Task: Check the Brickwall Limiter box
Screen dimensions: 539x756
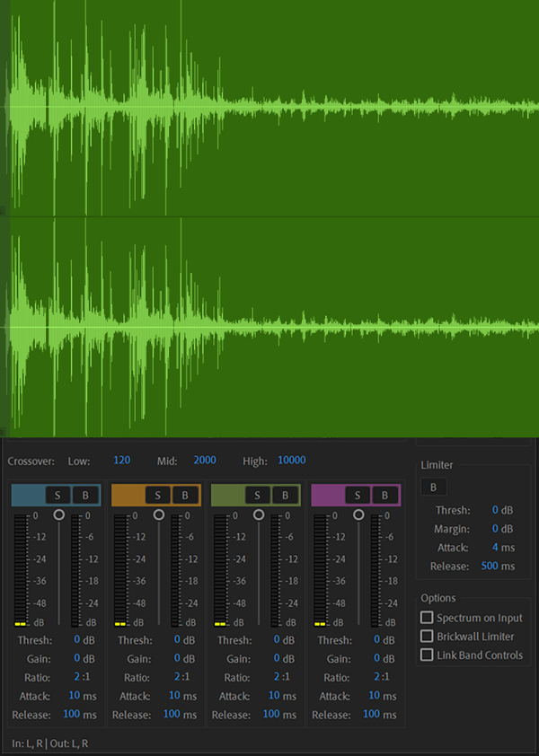Action: [x=427, y=637]
